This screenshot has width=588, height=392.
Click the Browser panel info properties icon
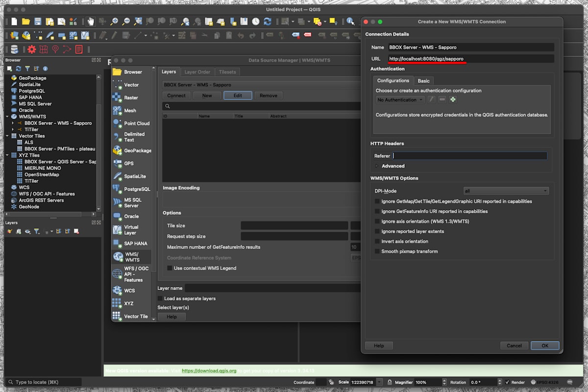[x=46, y=69]
